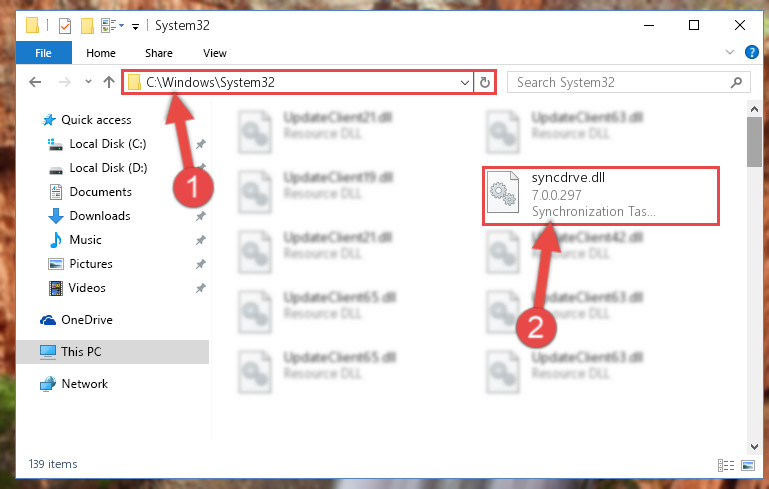Expand the address bar history dropdown
The width and height of the screenshot is (769, 489).
coord(464,82)
